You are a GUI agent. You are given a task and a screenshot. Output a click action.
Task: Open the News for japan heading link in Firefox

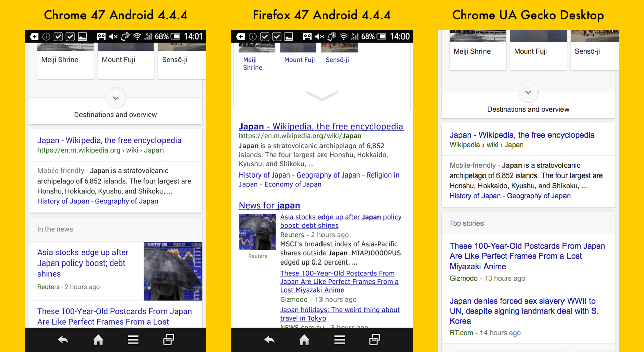pyautogui.click(x=270, y=205)
